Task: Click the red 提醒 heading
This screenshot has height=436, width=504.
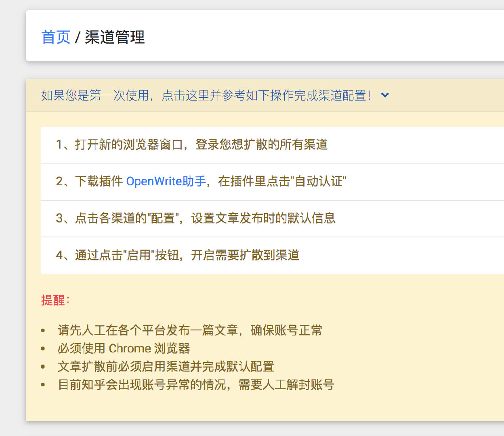Action: tap(55, 300)
